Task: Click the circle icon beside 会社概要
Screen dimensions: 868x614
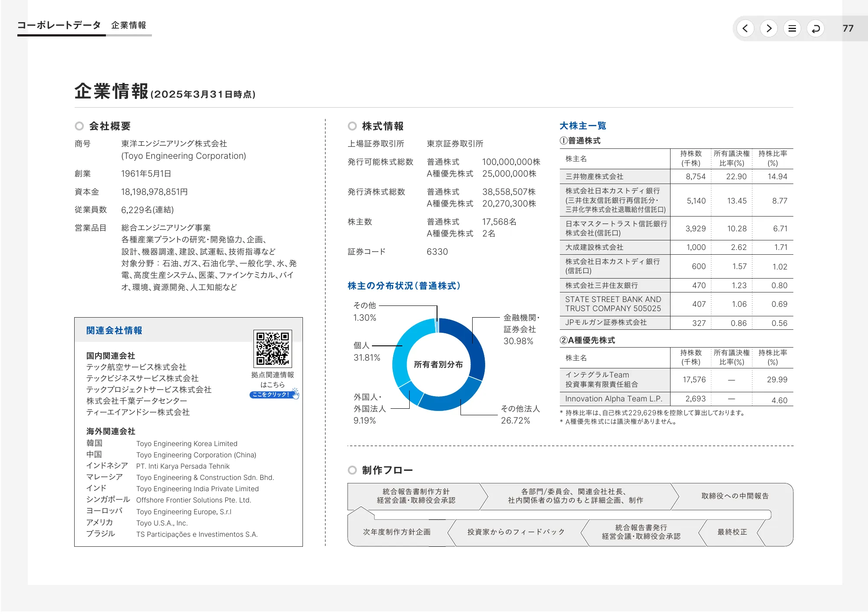Action: coord(79,126)
